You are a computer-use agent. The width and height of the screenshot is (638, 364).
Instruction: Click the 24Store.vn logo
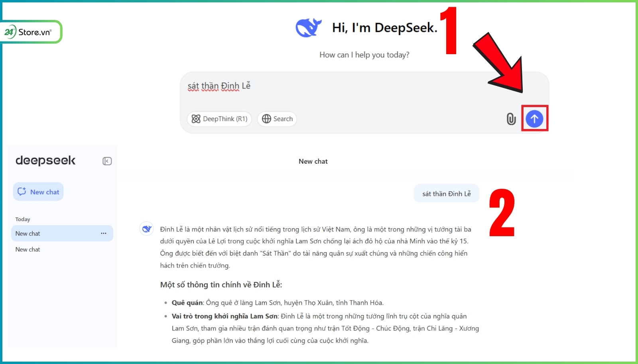click(31, 32)
